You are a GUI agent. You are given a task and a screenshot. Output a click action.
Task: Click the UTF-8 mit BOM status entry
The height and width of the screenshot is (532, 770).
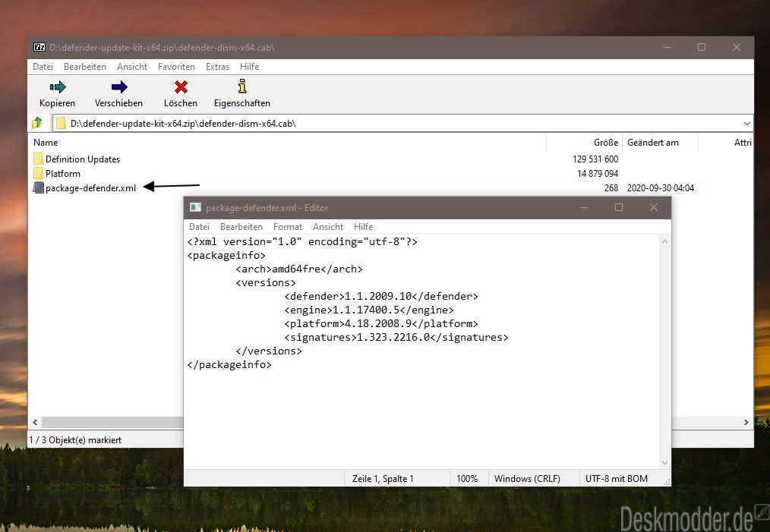point(617,479)
